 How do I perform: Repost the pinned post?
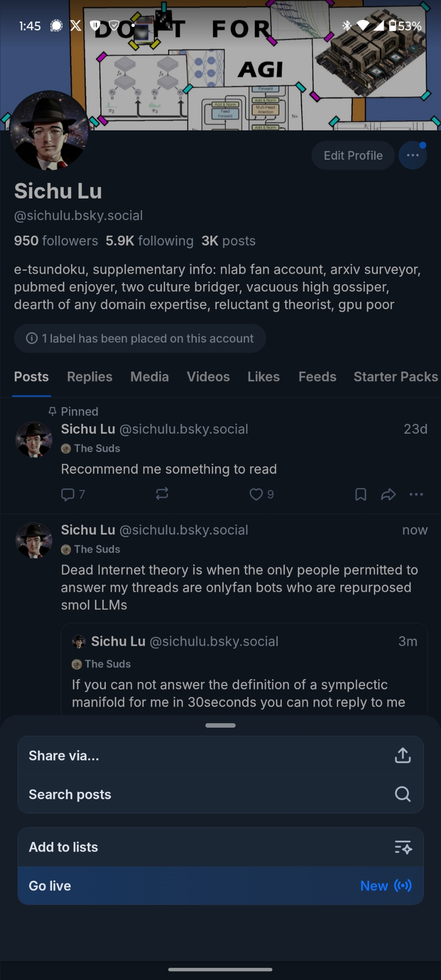tap(162, 494)
